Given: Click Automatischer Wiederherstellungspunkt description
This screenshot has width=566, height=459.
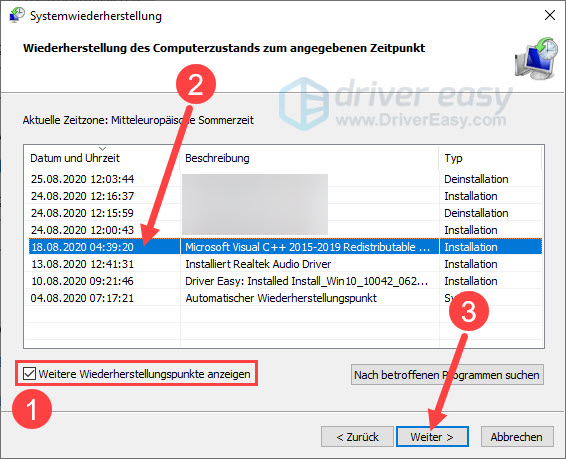Looking at the screenshot, I should [281, 298].
